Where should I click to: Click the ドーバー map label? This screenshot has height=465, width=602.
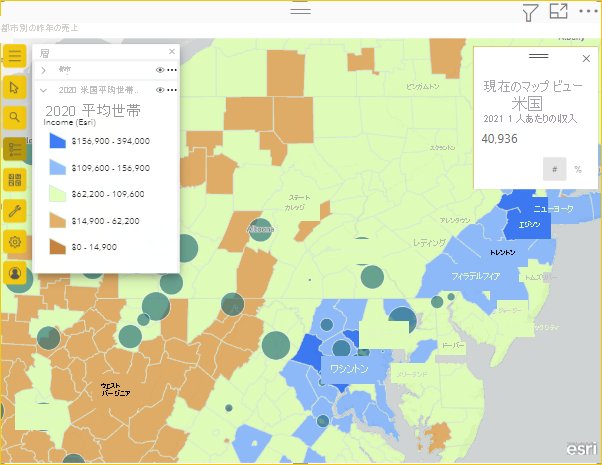coord(453,345)
